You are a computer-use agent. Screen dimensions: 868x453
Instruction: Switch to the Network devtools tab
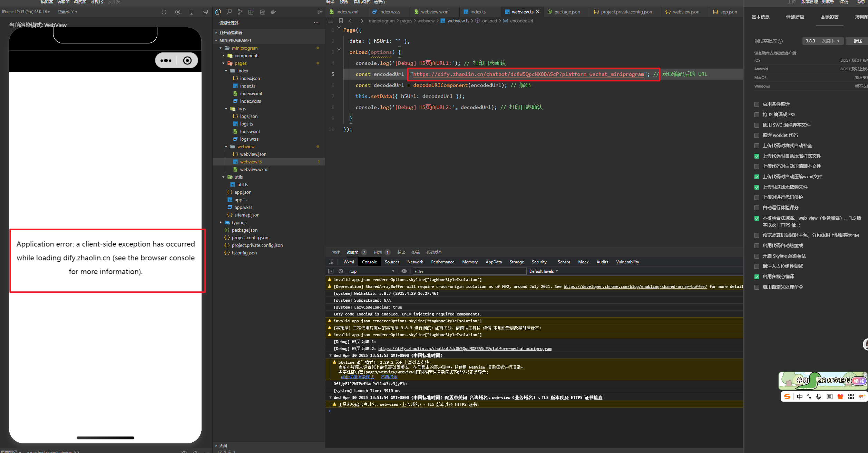(x=415, y=262)
